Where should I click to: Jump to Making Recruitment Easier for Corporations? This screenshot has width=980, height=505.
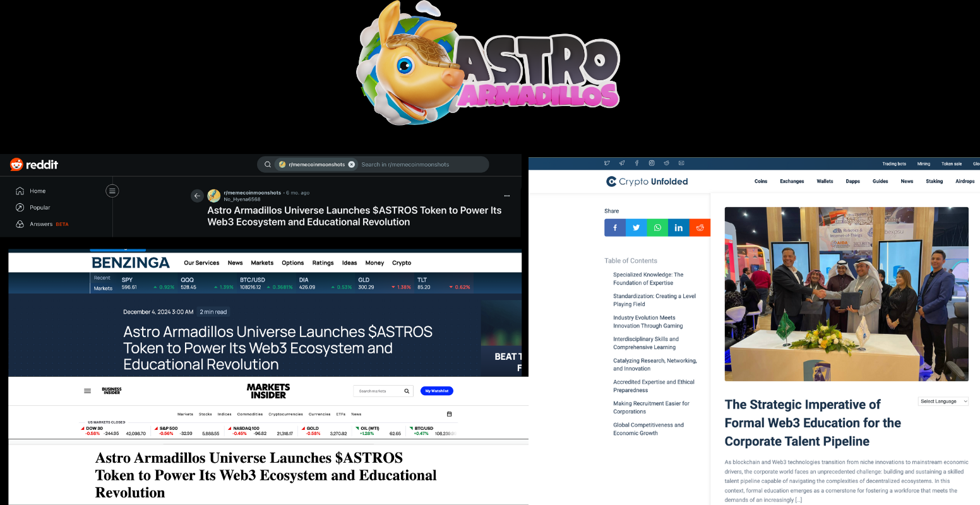(651, 407)
